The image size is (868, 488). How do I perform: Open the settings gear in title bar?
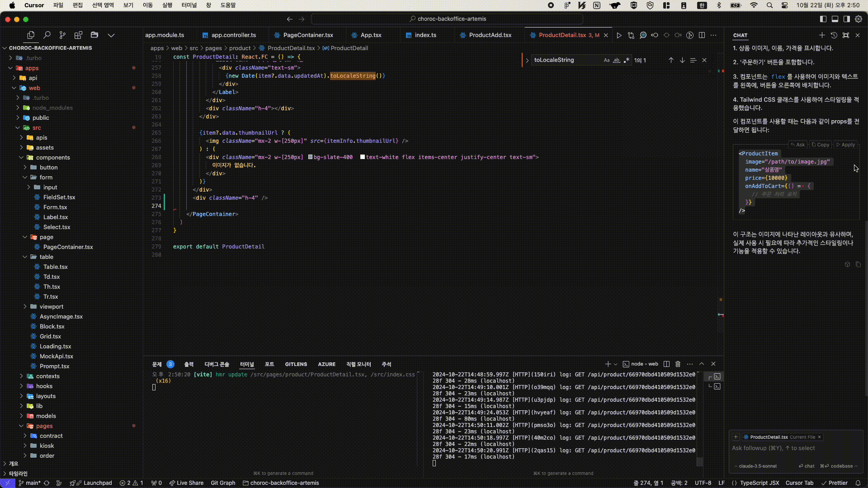(859, 19)
